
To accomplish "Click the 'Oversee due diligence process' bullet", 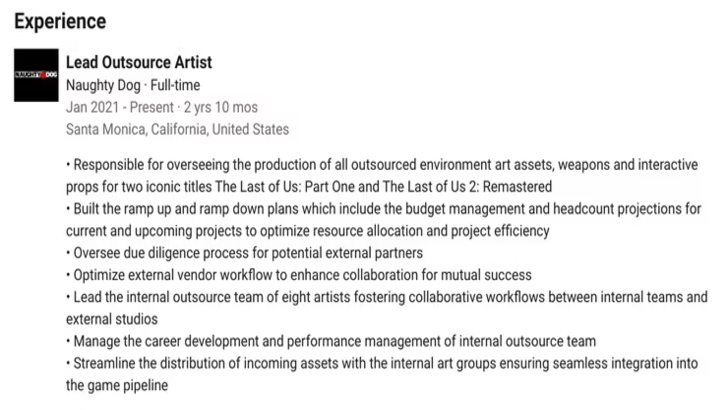I will (244, 252).
